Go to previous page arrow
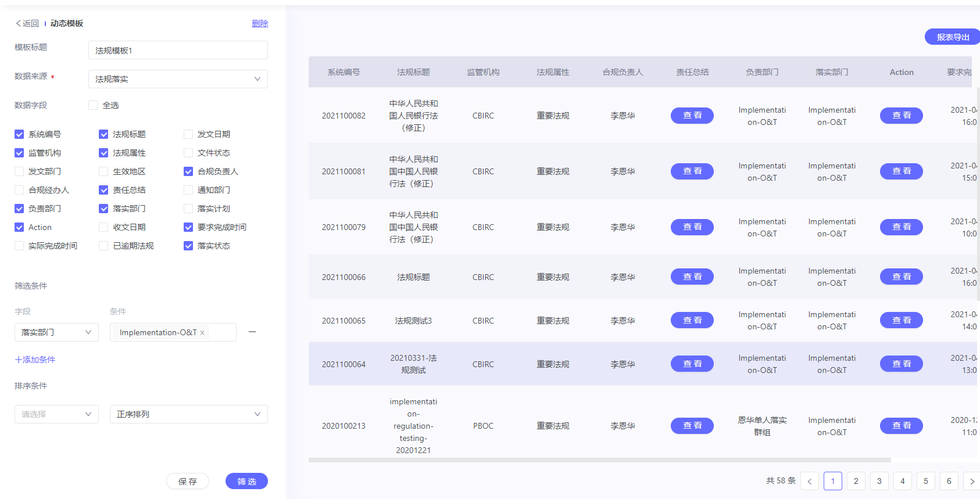Screen dimensions: 980x499 [x=810, y=481]
